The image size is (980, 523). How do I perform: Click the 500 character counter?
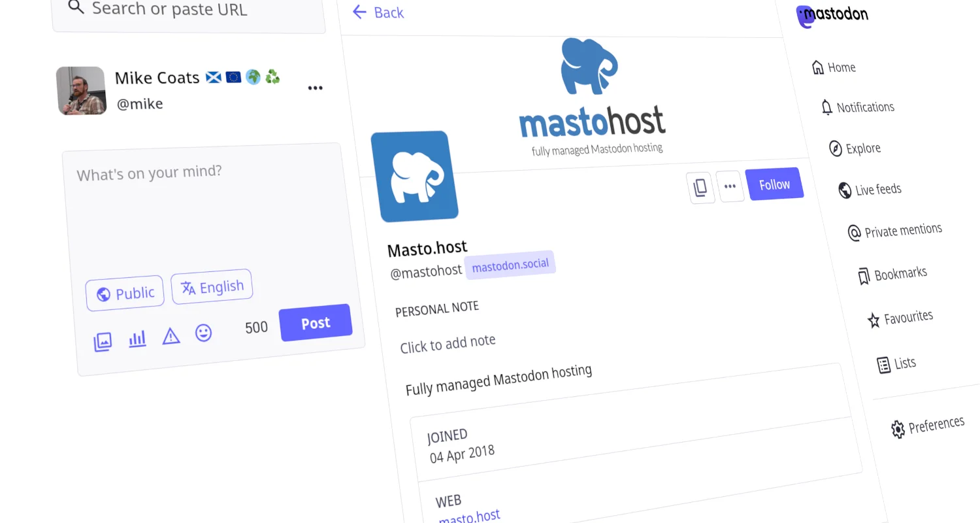(256, 328)
